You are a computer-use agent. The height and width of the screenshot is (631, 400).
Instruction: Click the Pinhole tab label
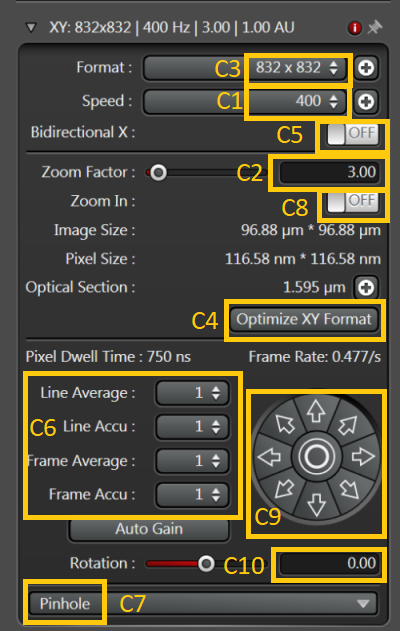coord(65,603)
